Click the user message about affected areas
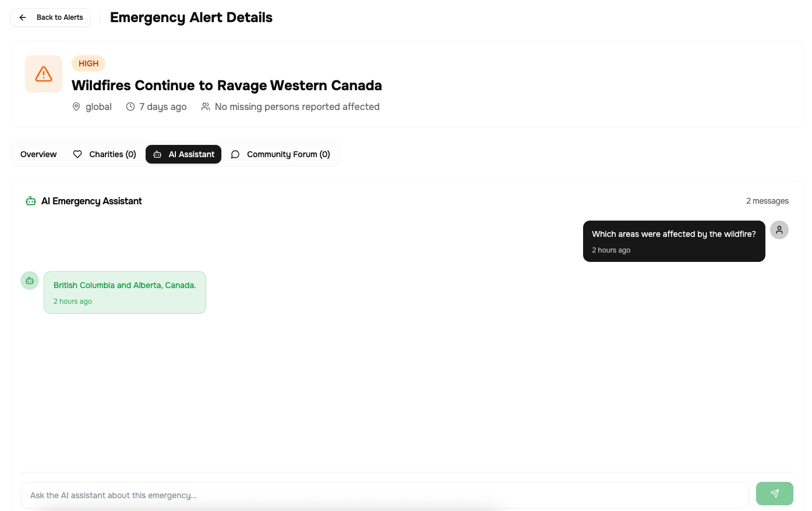812x511 pixels. 674,241
